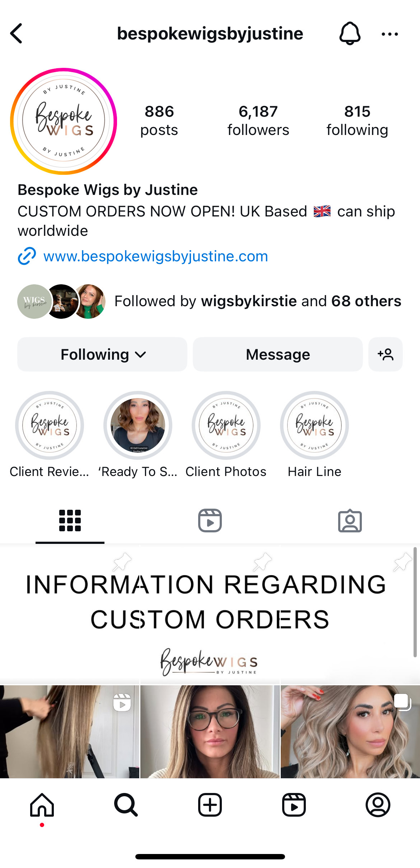Select the posts grid tab

tap(70, 521)
